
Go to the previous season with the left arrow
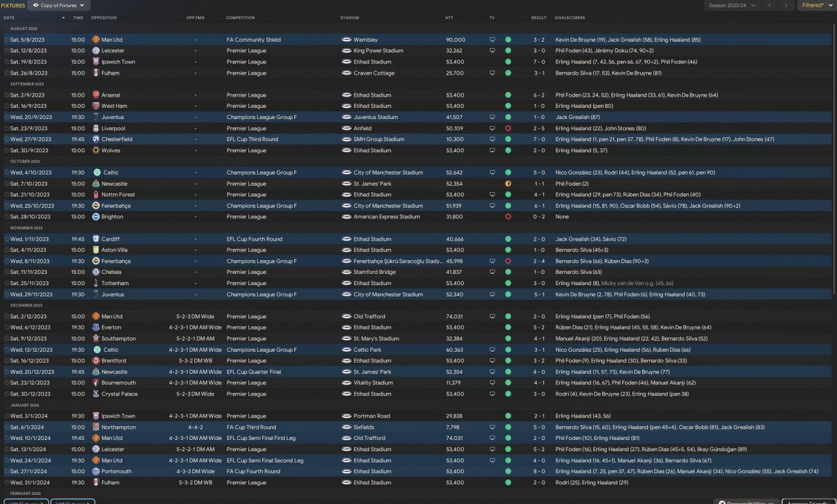[770, 5]
